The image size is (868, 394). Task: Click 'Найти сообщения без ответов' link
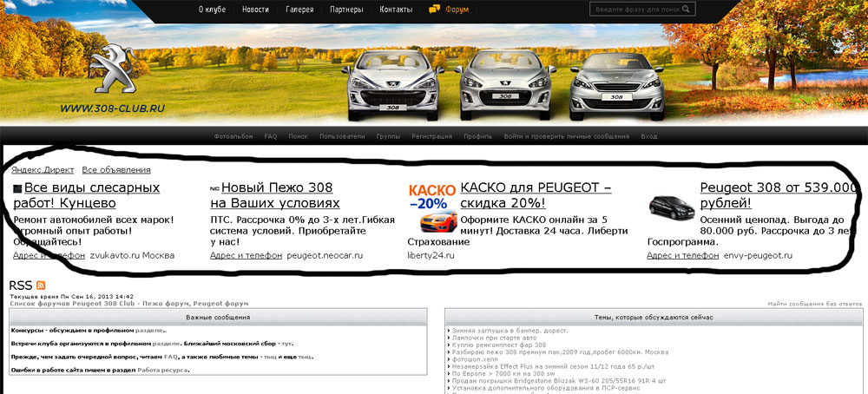(x=815, y=304)
